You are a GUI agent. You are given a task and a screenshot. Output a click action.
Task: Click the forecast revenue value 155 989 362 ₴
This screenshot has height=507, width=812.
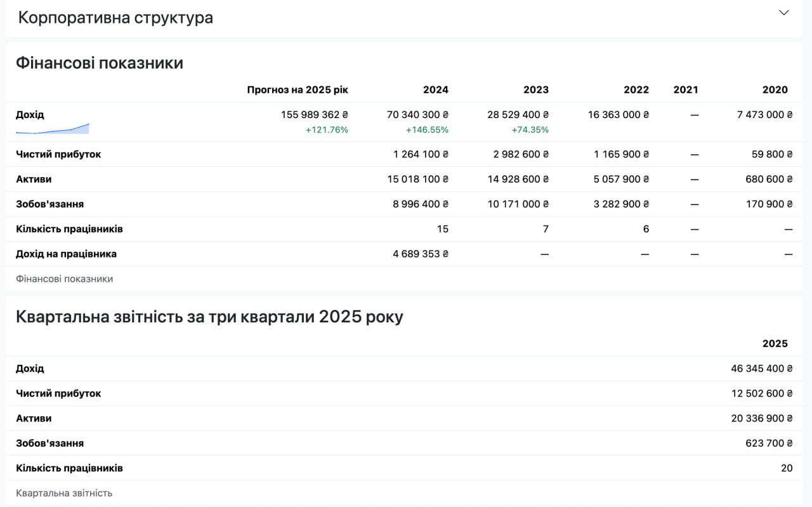click(315, 115)
